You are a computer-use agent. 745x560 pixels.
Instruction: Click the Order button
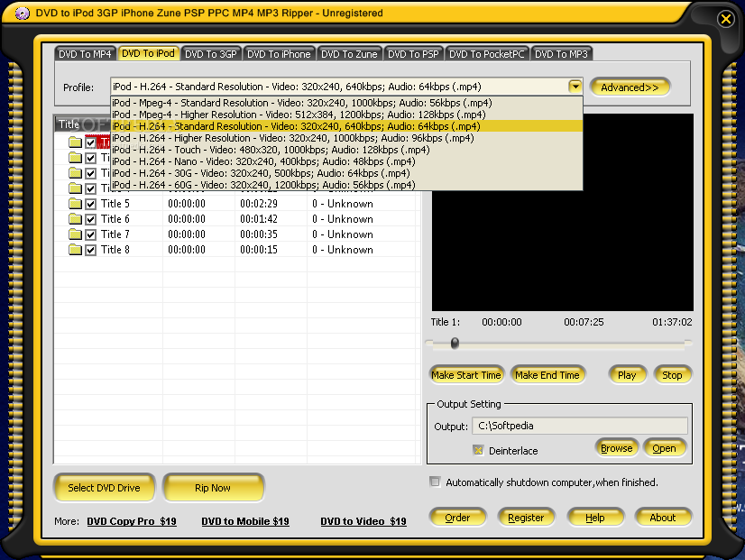click(x=457, y=518)
